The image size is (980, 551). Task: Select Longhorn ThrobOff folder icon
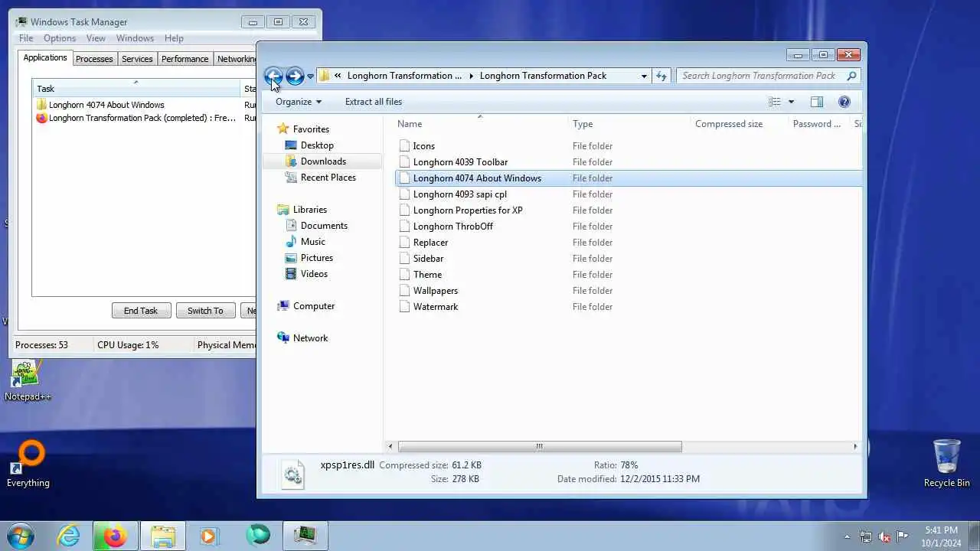point(405,227)
